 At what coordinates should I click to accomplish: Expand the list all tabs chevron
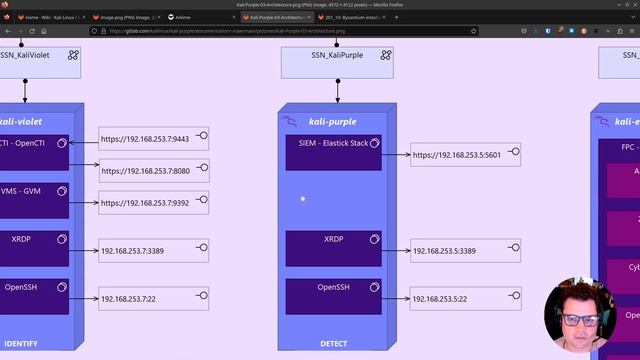coord(633,17)
